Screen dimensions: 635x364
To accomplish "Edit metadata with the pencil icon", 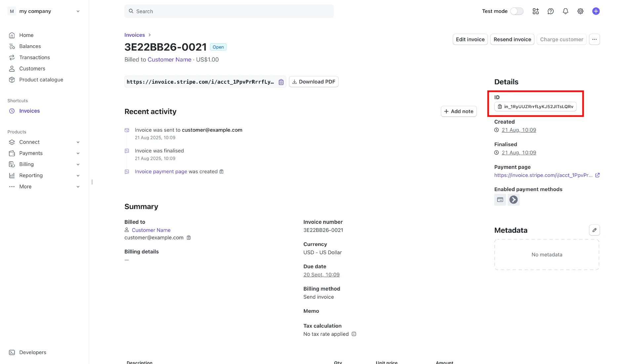I will click(x=594, y=230).
